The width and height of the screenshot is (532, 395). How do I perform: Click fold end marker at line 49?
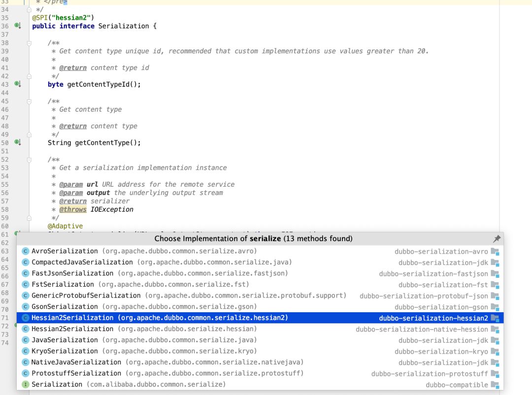click(29, 135)
